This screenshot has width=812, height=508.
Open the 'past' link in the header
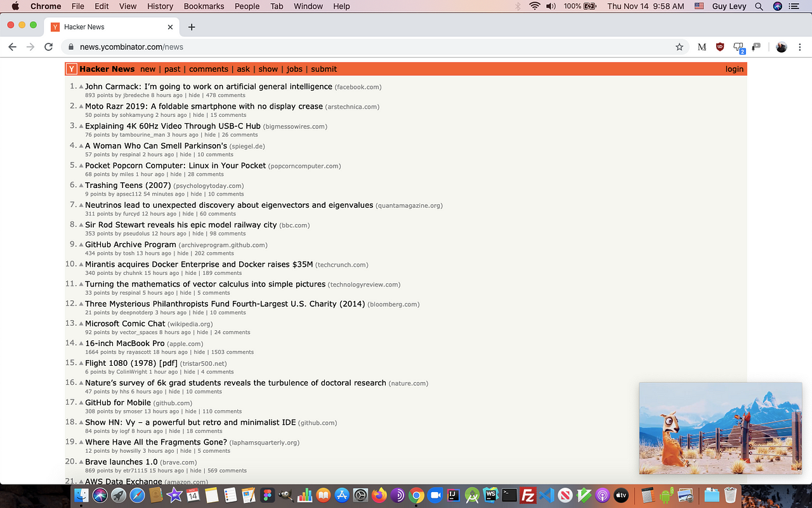173,69
